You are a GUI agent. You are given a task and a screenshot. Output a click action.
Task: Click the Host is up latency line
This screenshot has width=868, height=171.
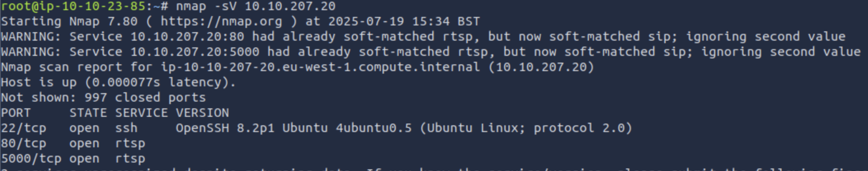tap(118, 83)
